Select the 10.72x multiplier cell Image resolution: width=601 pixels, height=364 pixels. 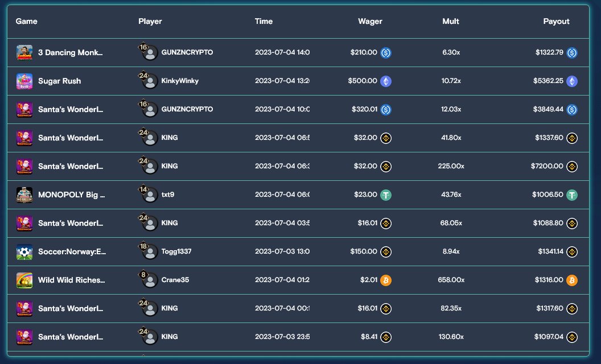451,80
